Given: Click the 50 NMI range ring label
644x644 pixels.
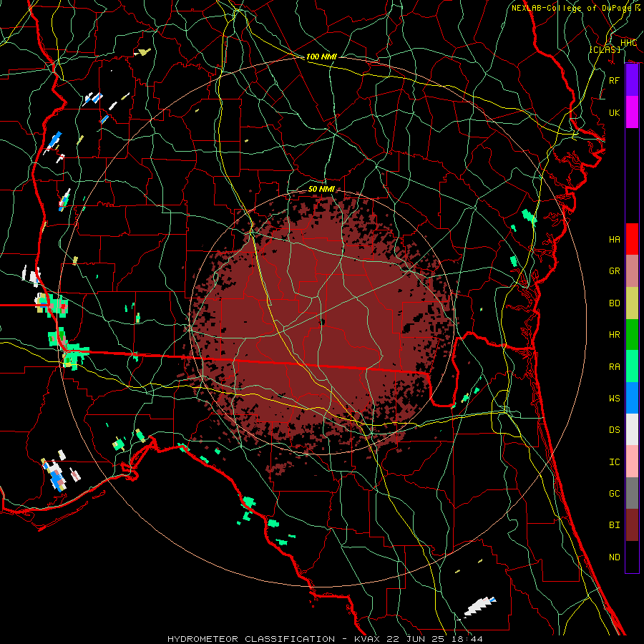Looking at the screenshot, I should 321,189.
